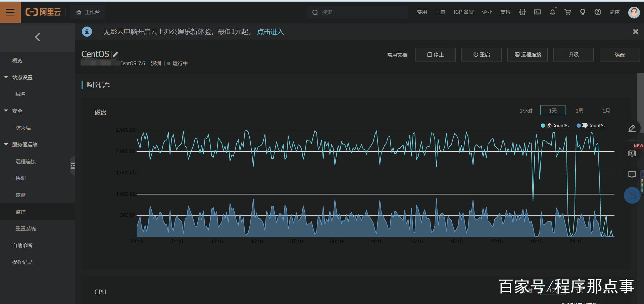The height and width of the screenshot is (304, 644).
Task: Follow the 点击进入 banner link
Action: (x=270, y=32)
